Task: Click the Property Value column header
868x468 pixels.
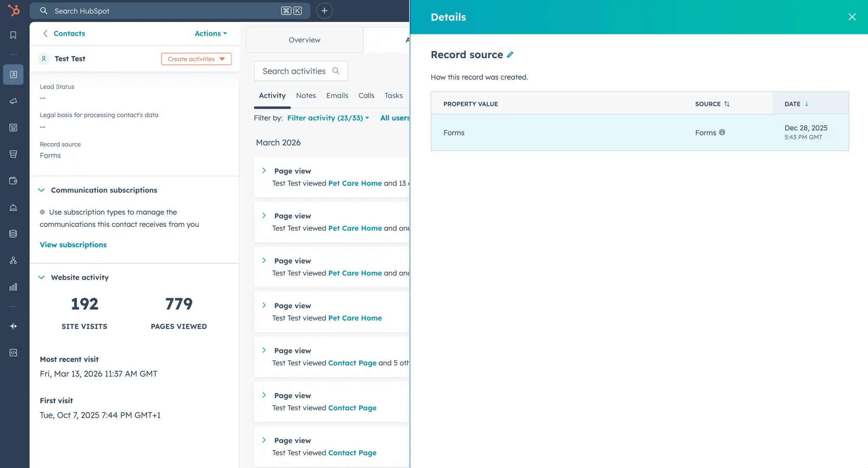Action: pos(470,104)
